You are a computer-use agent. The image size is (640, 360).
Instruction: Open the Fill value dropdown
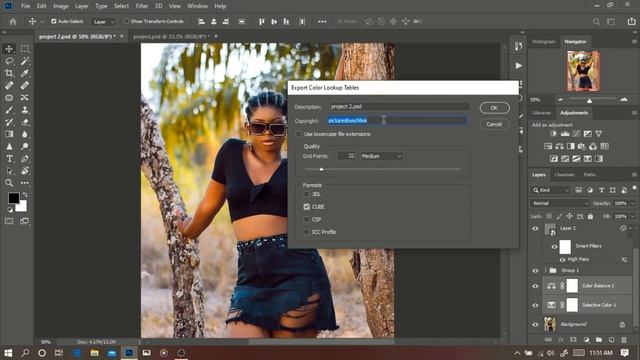tap(633, 216)
